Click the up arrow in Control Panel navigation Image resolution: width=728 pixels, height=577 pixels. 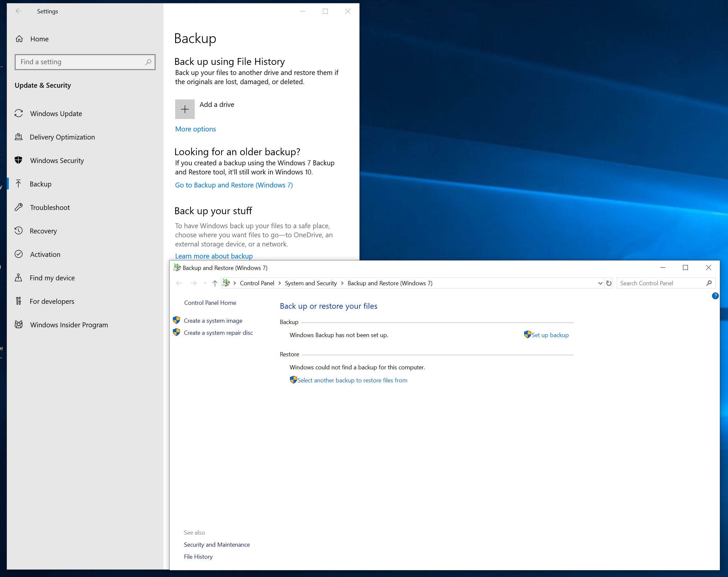(215, 283)
